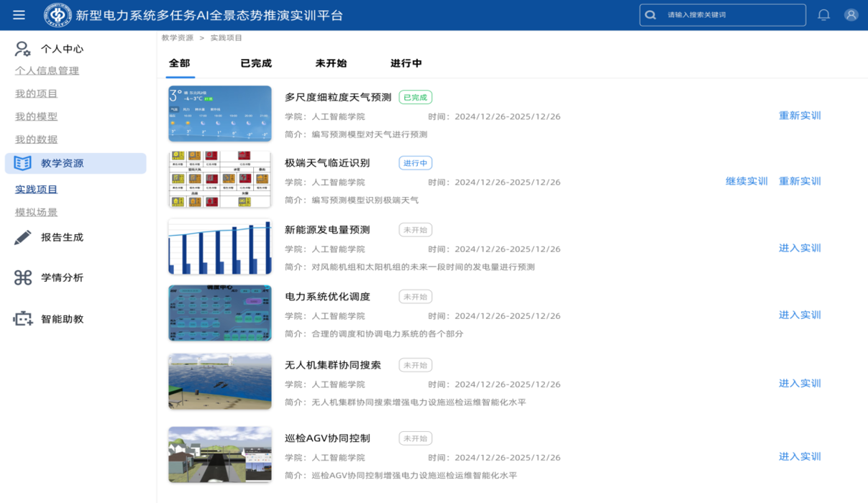Select the 进行中 tab
The width and height of the screenshot is (868, 503).
coord(406,63)
